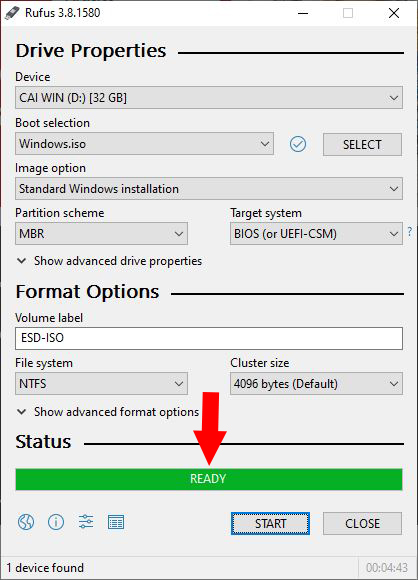Screen dimensions: 418x580
Task: Open the Boot selection Windows.iso dropdown
Action: [x=144, y=144]
